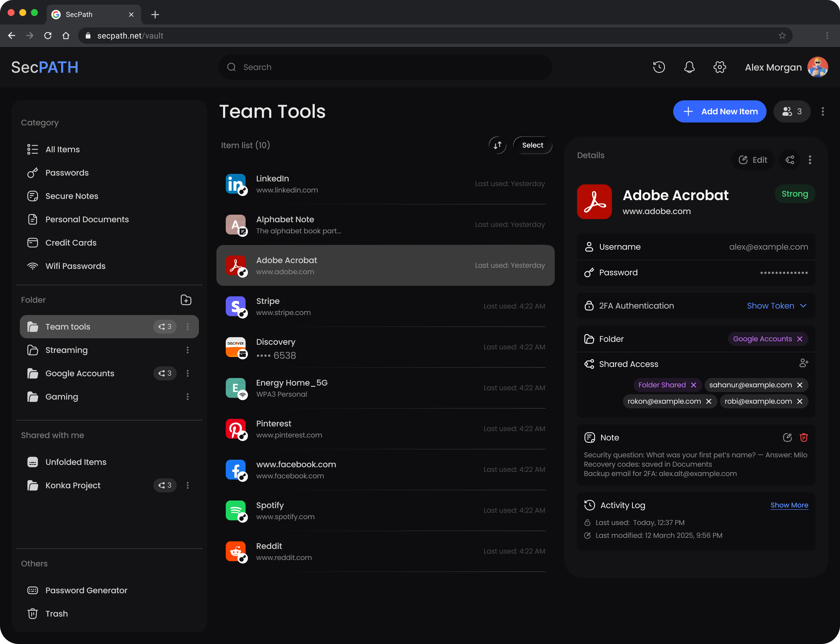Open Credit Cards category

[109, 243]
